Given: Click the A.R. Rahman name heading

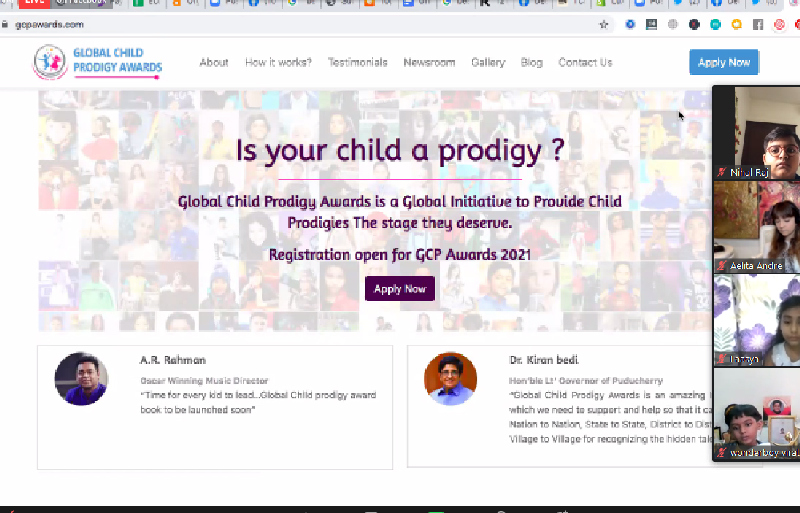Looking at the screenshot, I should click(x=173, y=360).
